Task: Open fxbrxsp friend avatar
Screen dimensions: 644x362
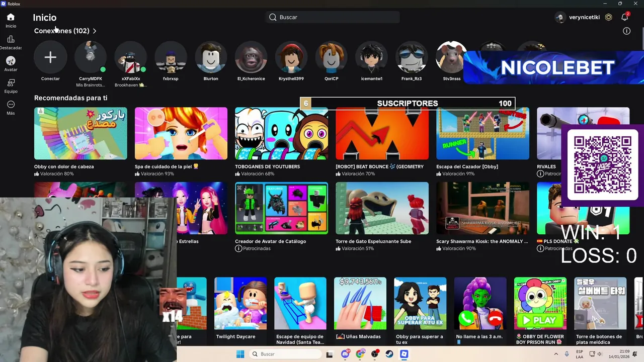Action: pyautogui.click(x=171, y=57)
